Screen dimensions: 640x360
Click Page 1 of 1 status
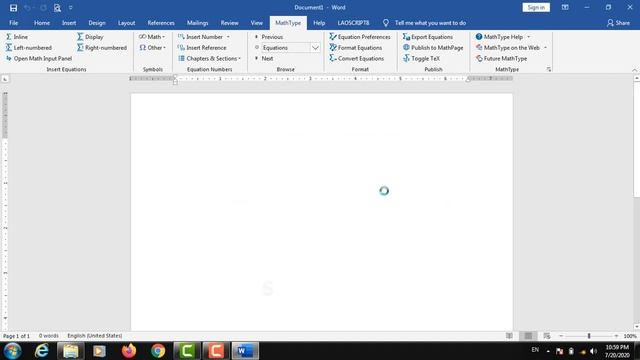[x=16, y=336]
